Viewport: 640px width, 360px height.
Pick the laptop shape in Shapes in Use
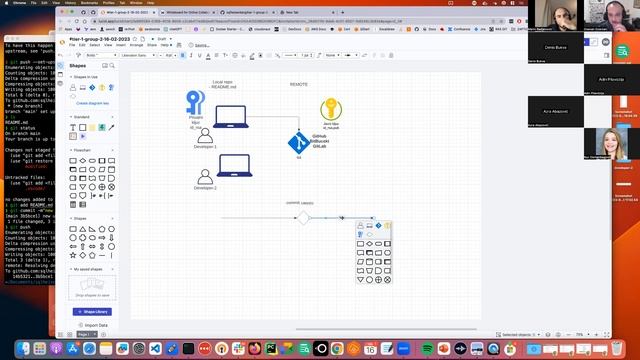(x=82, y=87)
